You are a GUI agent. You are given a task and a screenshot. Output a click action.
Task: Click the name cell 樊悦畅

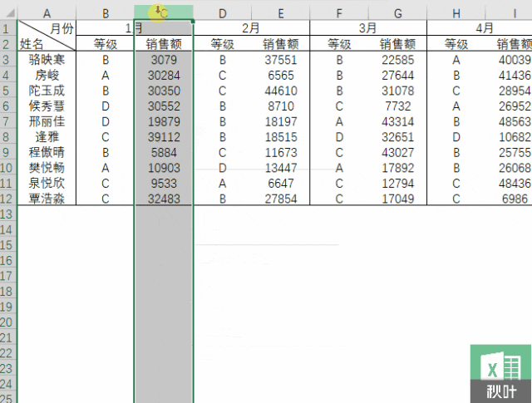[x=47, y=168]
